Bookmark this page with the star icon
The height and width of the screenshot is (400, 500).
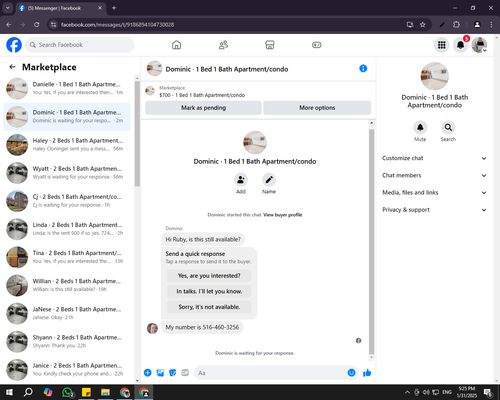pyautogui.click(x=423, y=25)
